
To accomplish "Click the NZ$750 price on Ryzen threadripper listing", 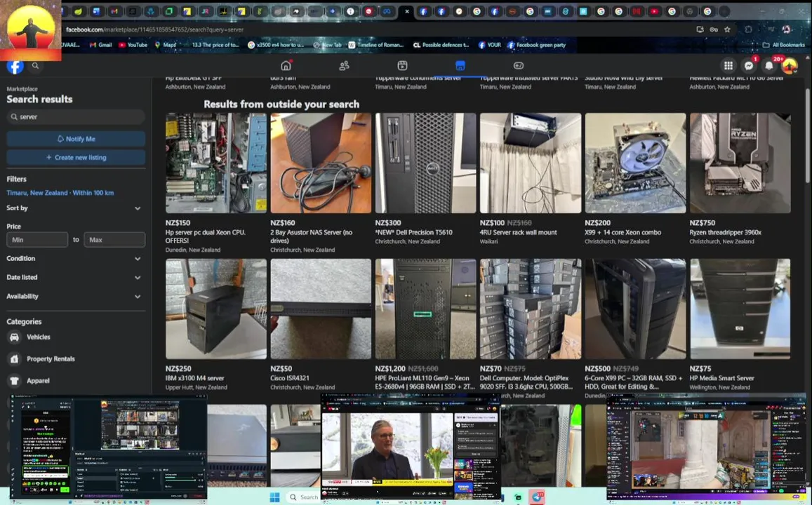I will pyautogui.click(x=703, y=223).
